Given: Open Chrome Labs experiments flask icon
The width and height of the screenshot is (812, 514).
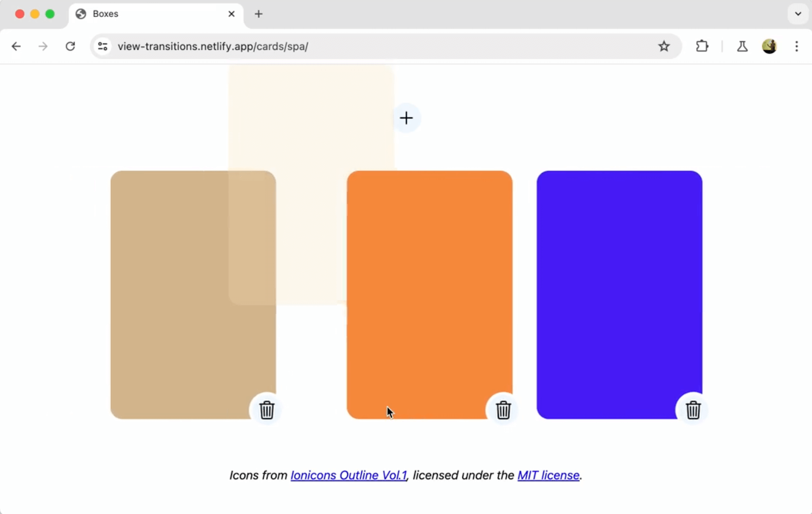Looking at the screenshot, I should click(x=742, y=46).
